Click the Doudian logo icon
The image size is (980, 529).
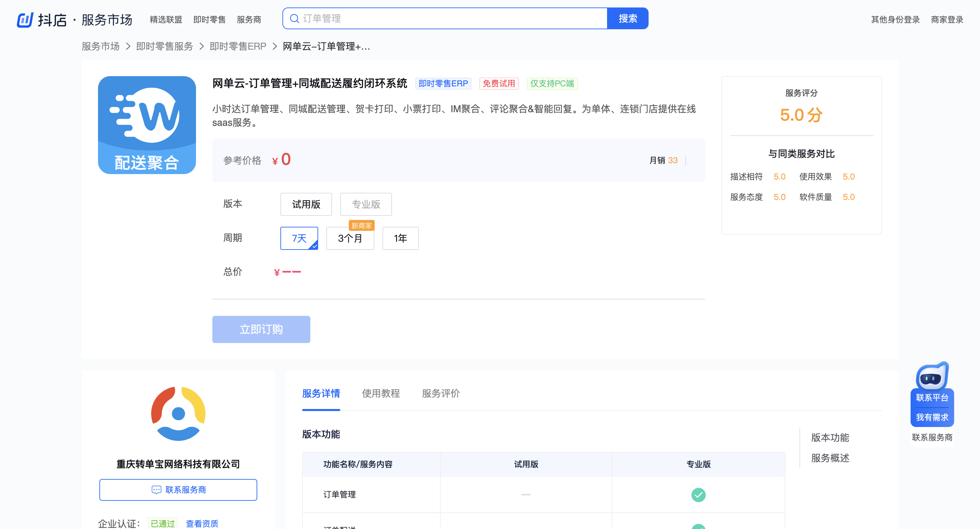point(25,19)
